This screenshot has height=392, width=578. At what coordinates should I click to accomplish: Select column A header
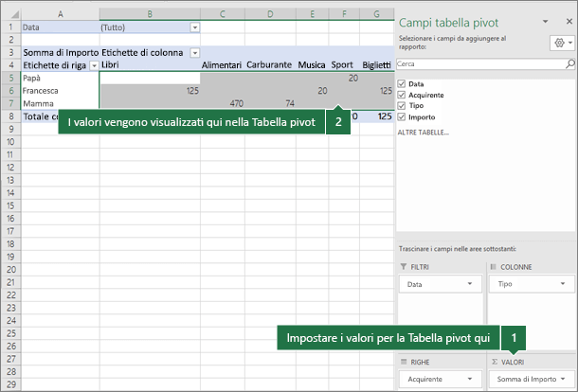tap(61, 14)
